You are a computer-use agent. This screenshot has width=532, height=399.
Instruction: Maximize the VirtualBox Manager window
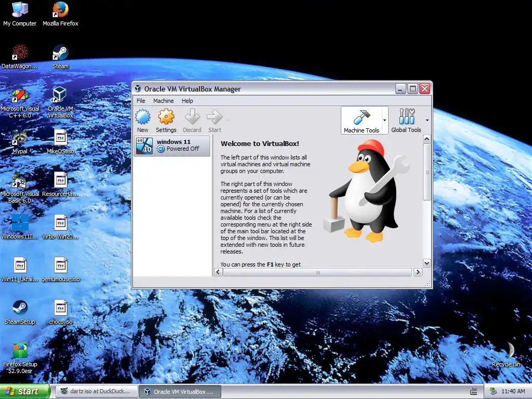(x=413, y=89)
